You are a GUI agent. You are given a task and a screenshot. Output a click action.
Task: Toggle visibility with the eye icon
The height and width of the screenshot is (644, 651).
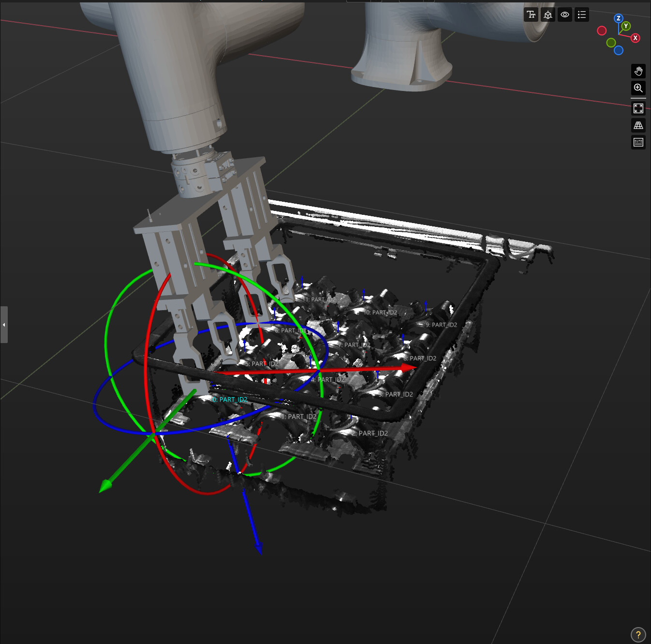tap(565, 15)
